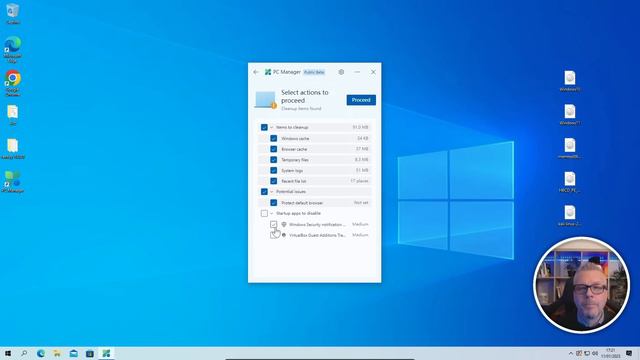
Task: Select the fourth desktop file below Chrome
Action: coord(13,115)
